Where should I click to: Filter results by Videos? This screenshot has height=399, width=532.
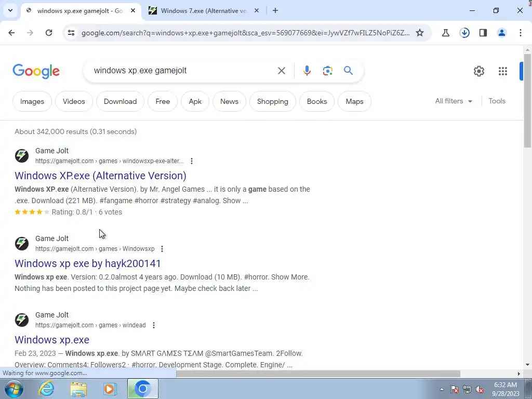(74, 101)
